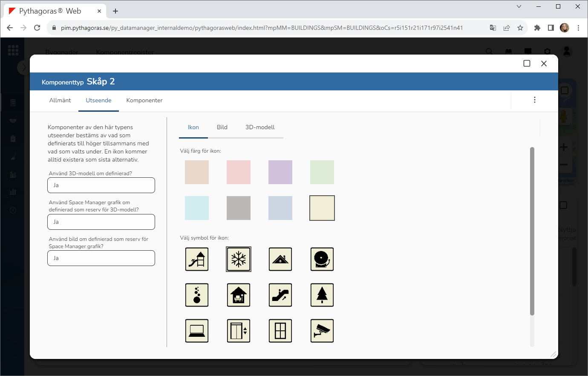Pick the escalator symbol icon
Viewport: 588px width, 376px height.
[280, 295]
